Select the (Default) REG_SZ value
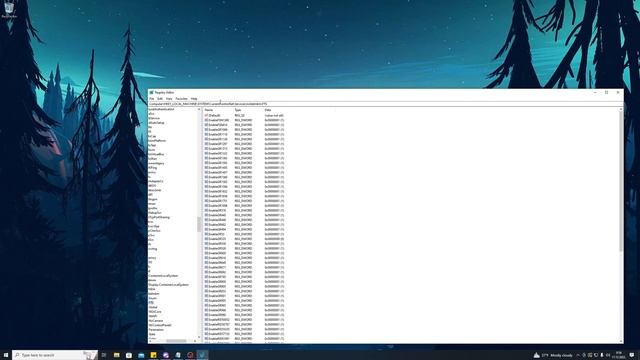 pos(244,116)
